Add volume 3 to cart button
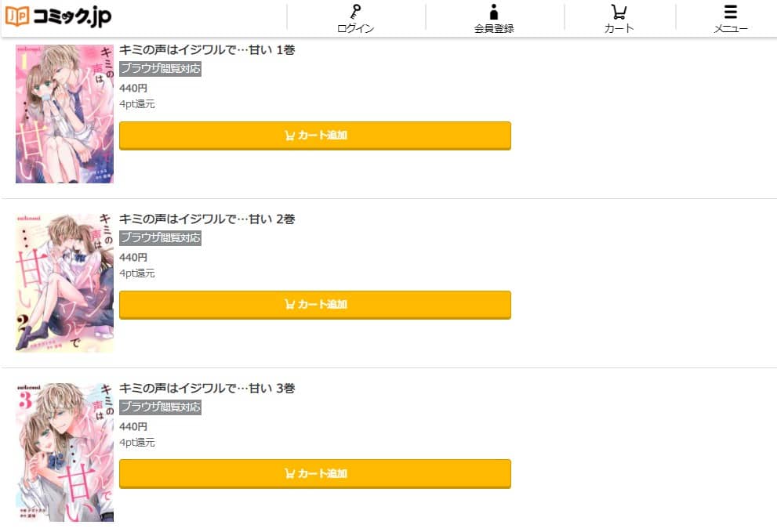Image resolution: width=777 pixels, height=532 pixels. [x=315, y=473]
